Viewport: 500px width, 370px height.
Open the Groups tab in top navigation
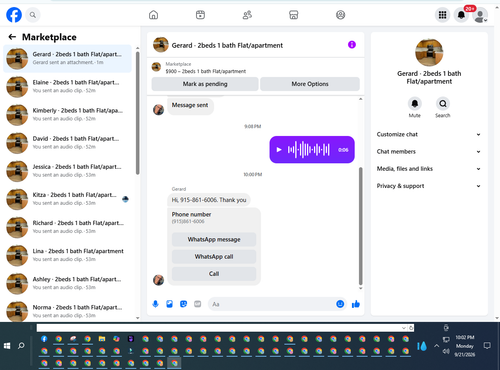[340, 15]
